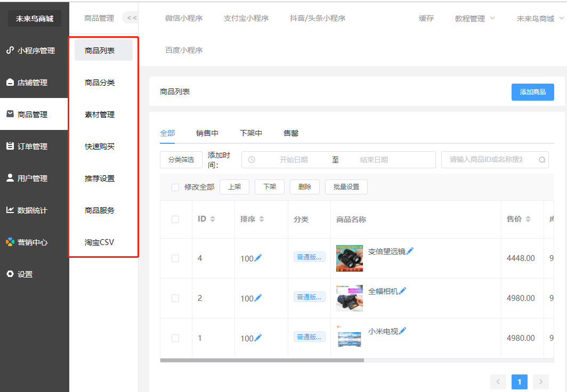Image resolution: width=567 pixels, height=392 pixels.
Task: Toggle the 修改全部 checkbox
Action: tap(175, 187)
